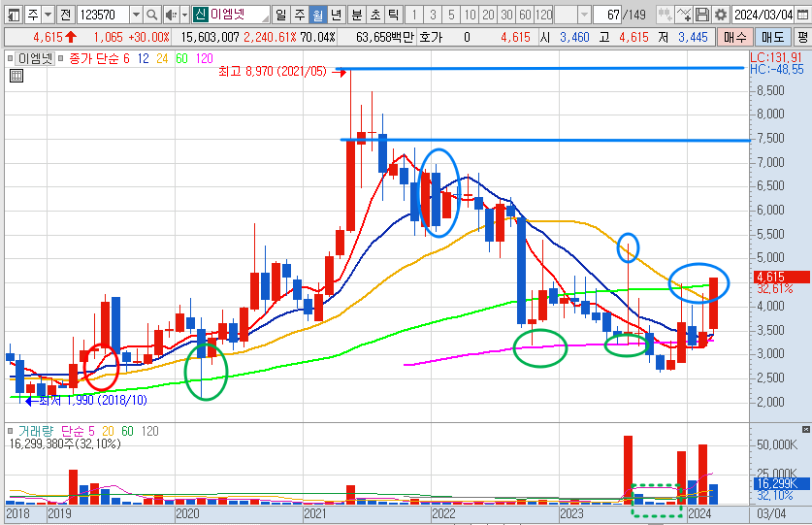The height and width of the screenshot is (525, 812).
Task: Select interval 3 button
Action: [433, 15]
